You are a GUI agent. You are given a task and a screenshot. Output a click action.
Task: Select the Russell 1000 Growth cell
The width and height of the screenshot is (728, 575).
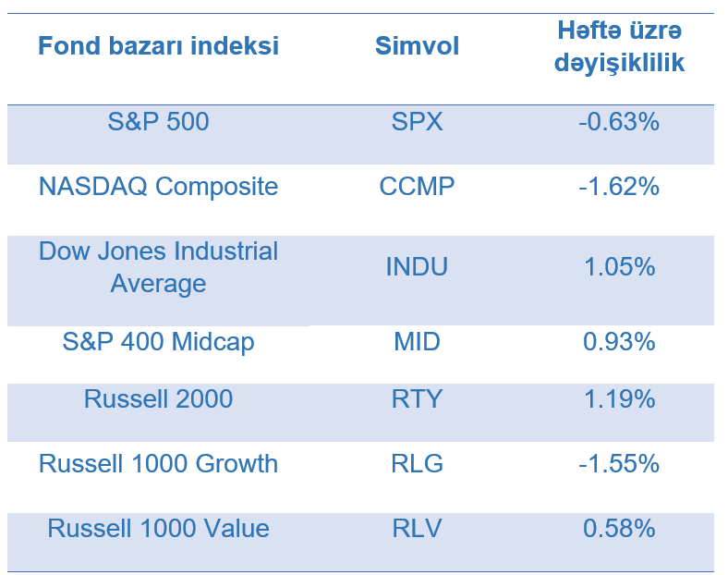158,463
